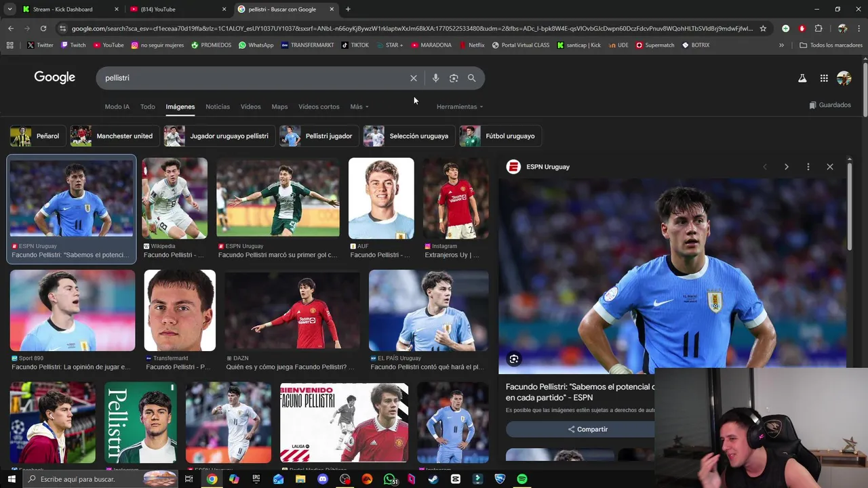The image size is (868, 488).
Task: Open File Explorer from the taskbar
Action: pyautogui.click(x=300, y=479)
